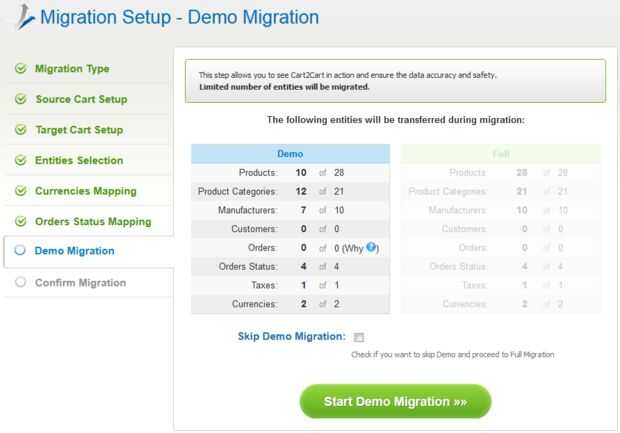Select the Demo column header
Screen dimensions: 620x433
click(x=290, y=154)
